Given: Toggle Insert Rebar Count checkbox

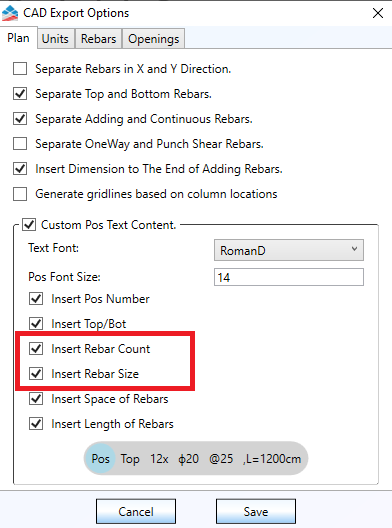Looking at the screenshot, I should tap(36, 349).
